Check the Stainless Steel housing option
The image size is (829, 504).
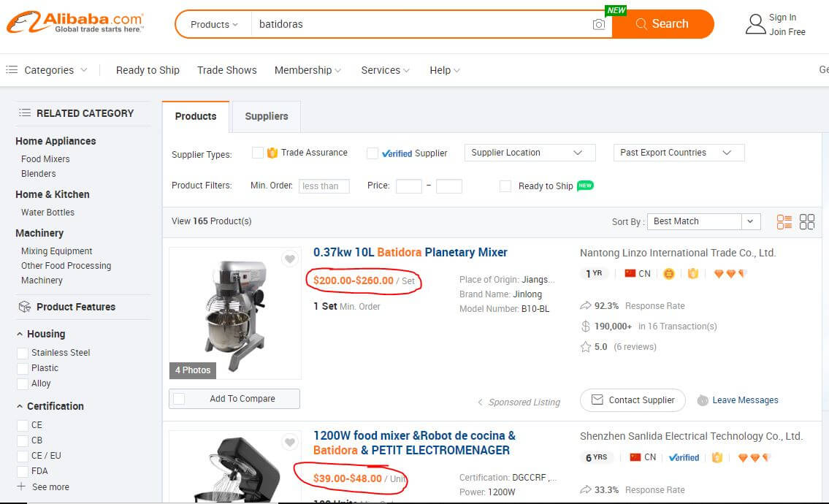(x=22, y=354)
